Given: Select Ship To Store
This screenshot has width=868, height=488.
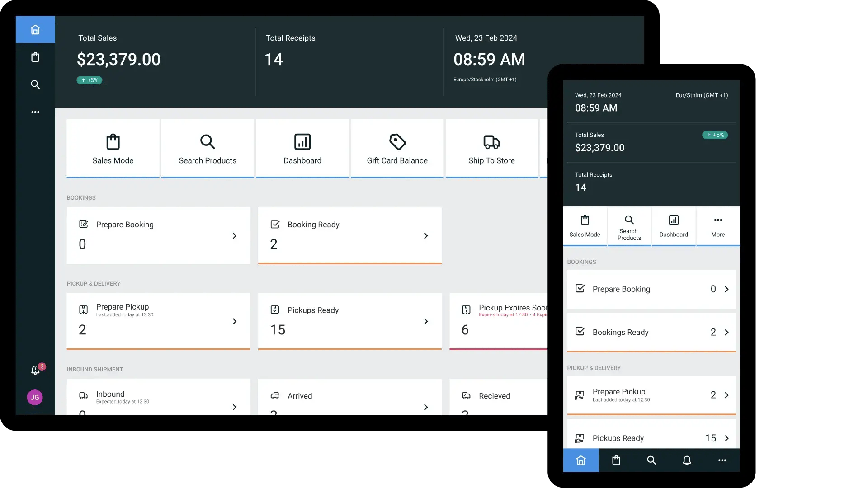Looking at the screenshot, I should click(x=491, y=148).
